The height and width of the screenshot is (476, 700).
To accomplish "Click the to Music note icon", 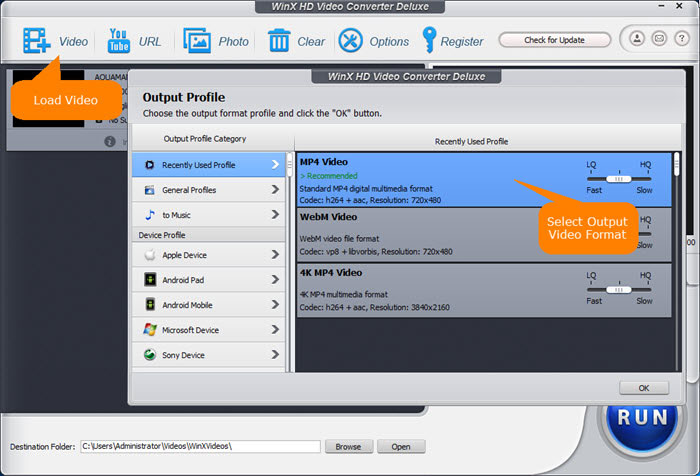I will coord(150,215).
